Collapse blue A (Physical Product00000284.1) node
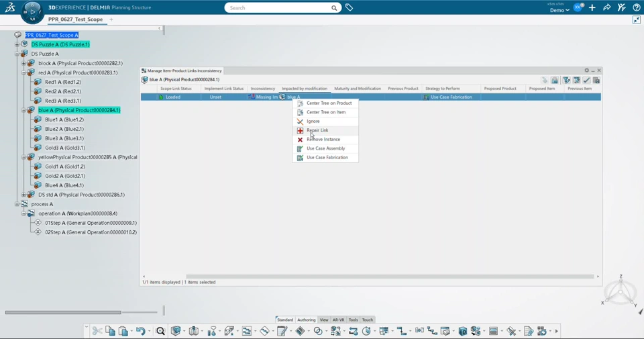 click(x=24, y=110)
